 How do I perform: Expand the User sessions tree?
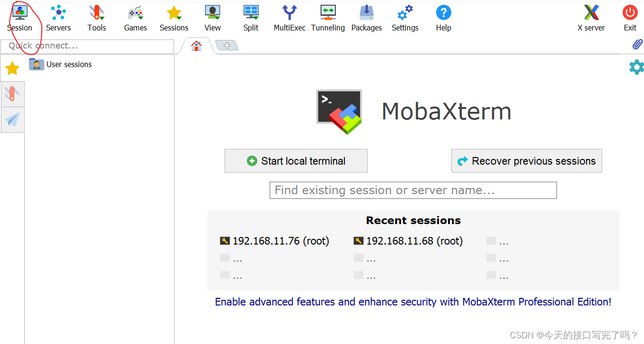point(68,64)
